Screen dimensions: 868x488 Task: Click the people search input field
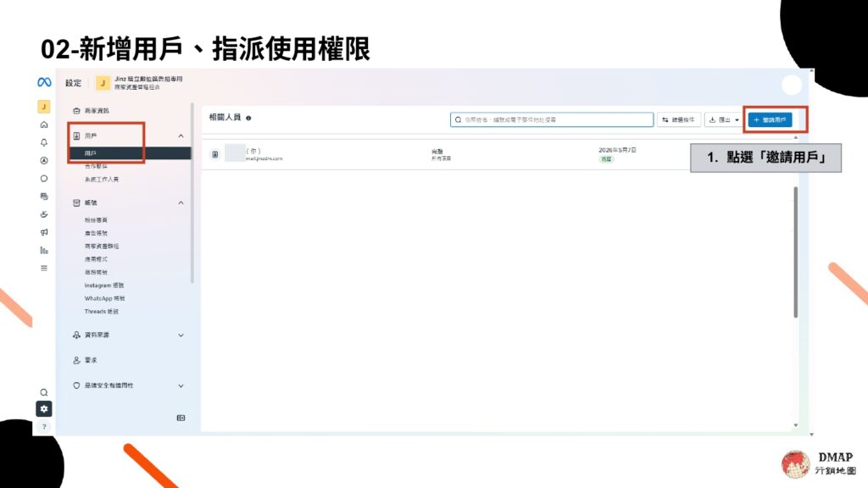552,119
